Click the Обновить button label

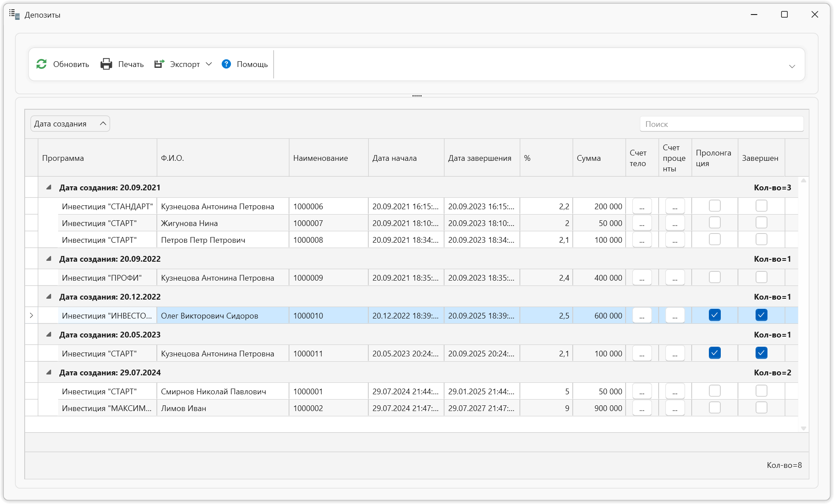(71, 64)
